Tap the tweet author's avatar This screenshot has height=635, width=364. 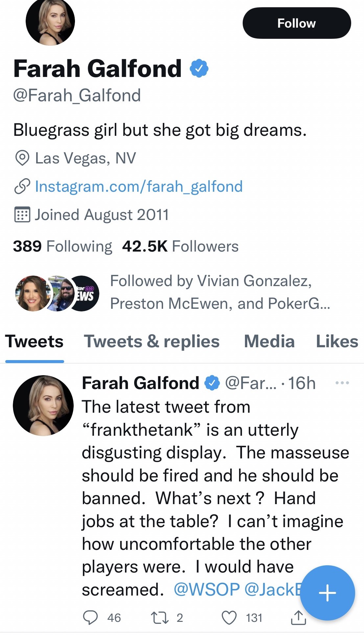[x=43, y=405]
